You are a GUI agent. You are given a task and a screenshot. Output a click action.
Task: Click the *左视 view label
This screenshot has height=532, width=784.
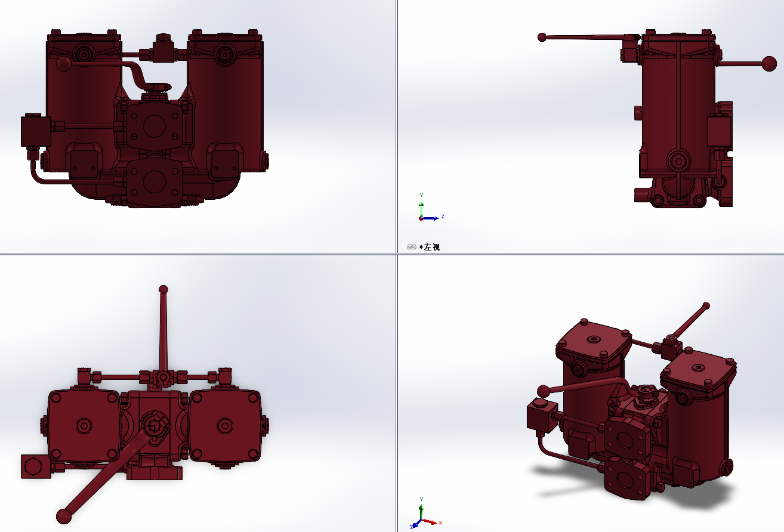pyautogui.click(x=430, y=247)
